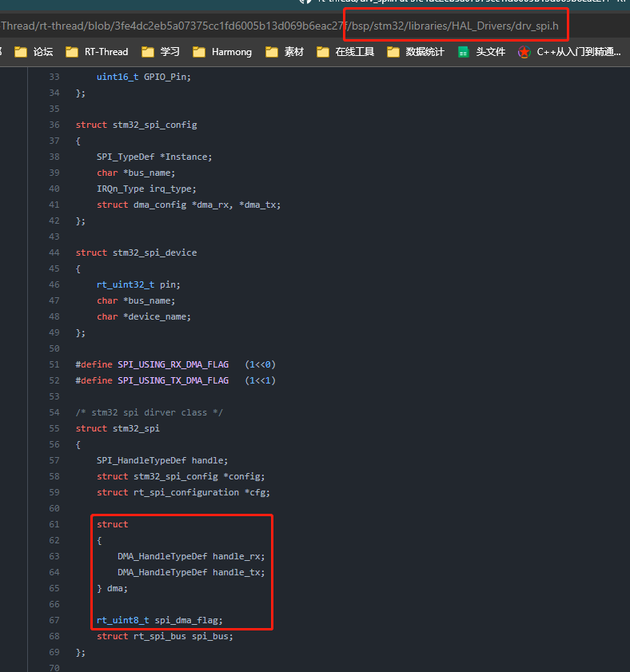Click 'stm32 spi dirver class' comment
Viewport: 630px width, 672px height.
150,412
